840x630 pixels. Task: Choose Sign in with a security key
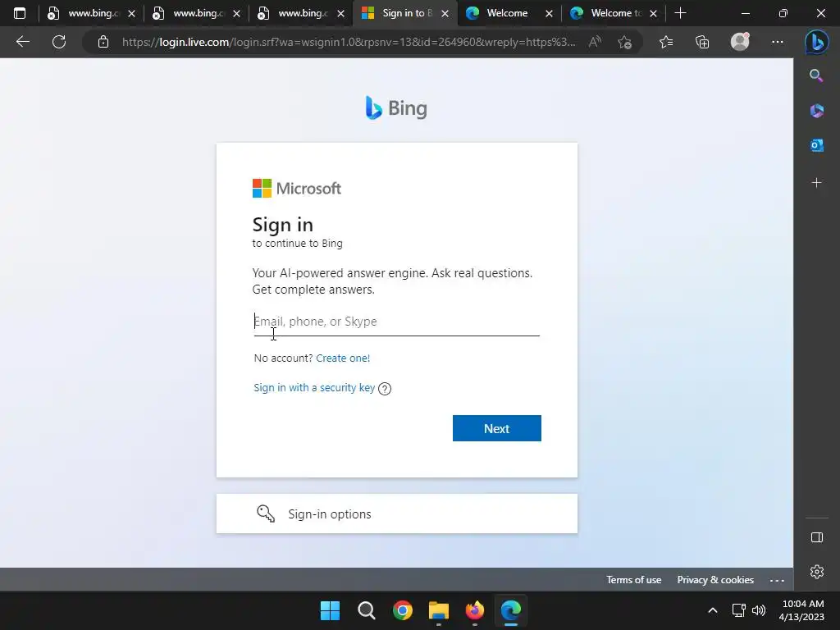[x=314, y=388]
